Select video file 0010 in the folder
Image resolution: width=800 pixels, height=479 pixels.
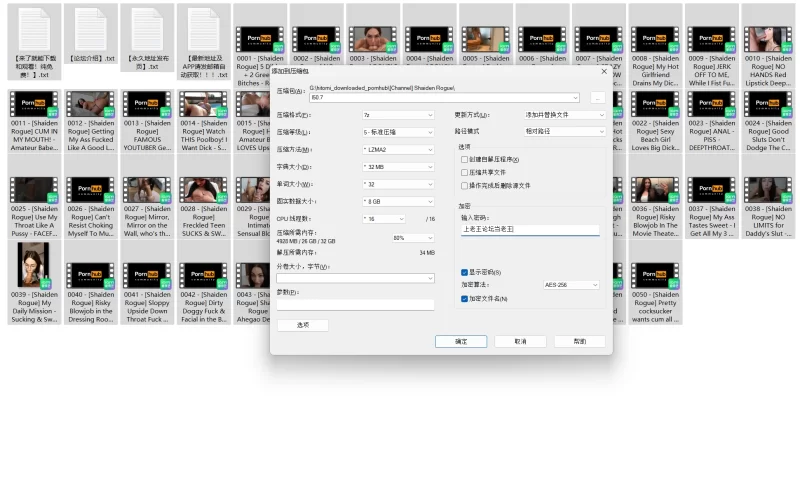(768, 40)
